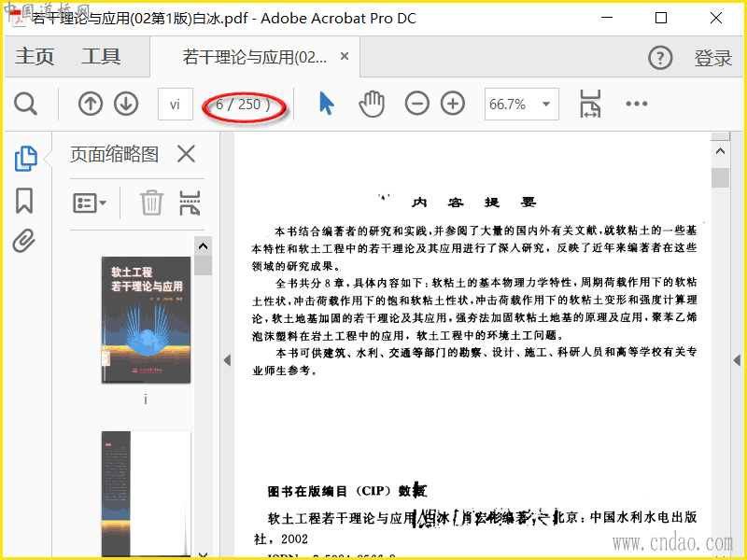Click the 登录 sign-in link
Viewport: 747px width, 560px height.
(x=712, y=58)
